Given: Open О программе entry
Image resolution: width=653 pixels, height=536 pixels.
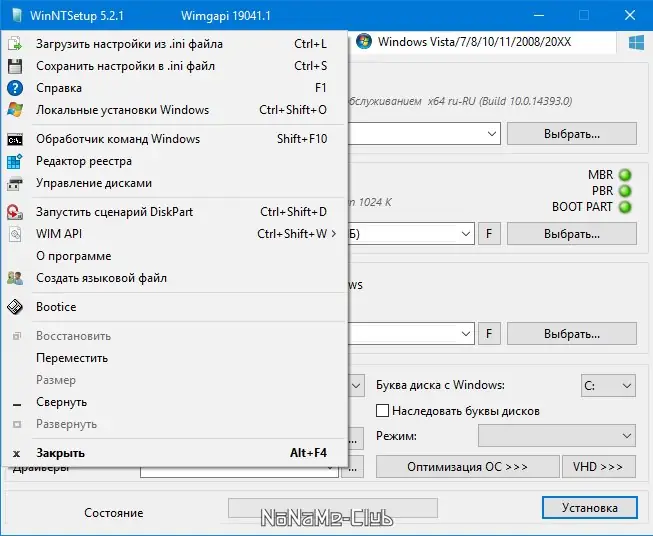Looking at the screenshot, I should [x=174, y=256].
